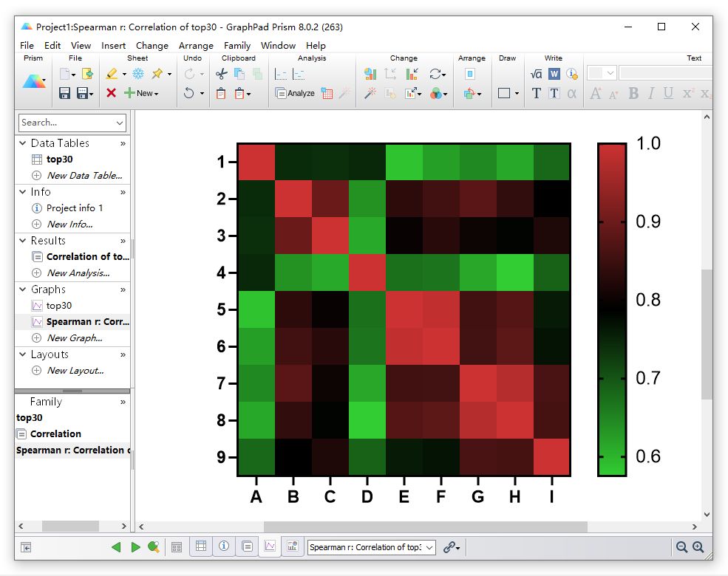Switch to results sheet view icon
The height and width of the screenshot is (576, 728).
[247, 546]
